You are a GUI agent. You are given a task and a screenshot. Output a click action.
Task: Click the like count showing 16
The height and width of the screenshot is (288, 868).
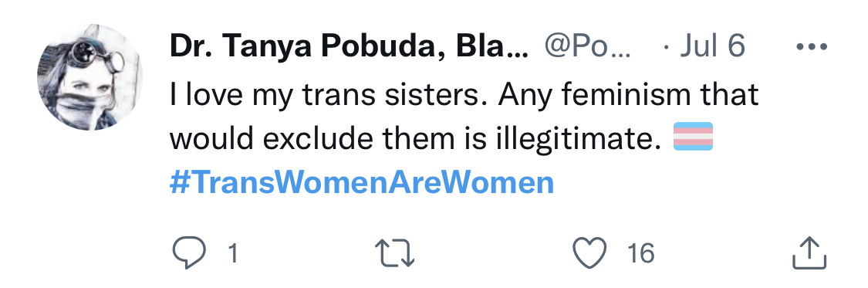641,254
